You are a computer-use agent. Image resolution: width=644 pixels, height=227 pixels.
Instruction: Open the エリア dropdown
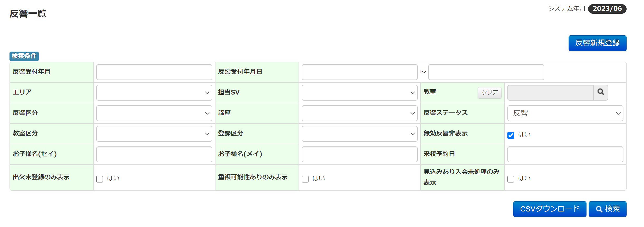pos(154,92)
